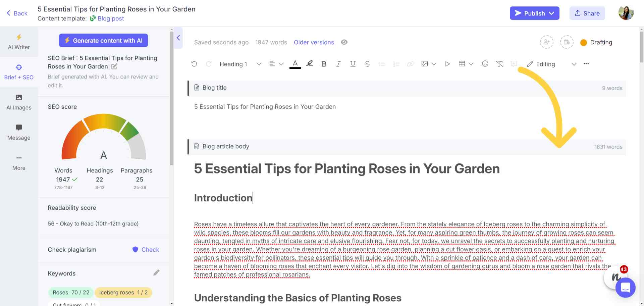
Task: Open the AI Images panel
Action: 19,102
